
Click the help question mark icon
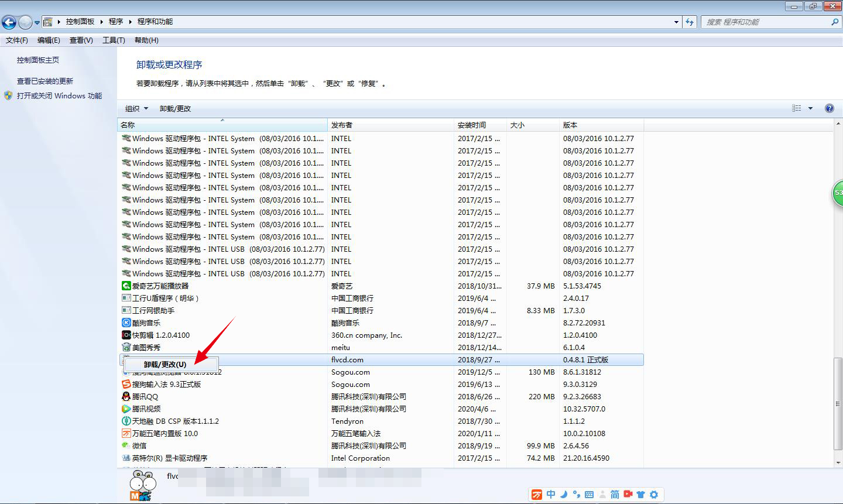[830, 108]
